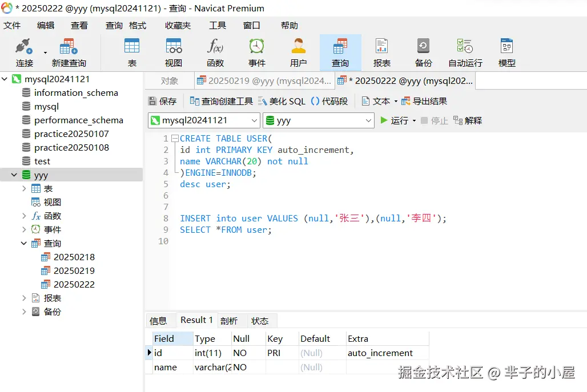This screenshot has height=392, width=587.
Task: Collapse the mysql20241121 connection node
Action: click(5, 79)
